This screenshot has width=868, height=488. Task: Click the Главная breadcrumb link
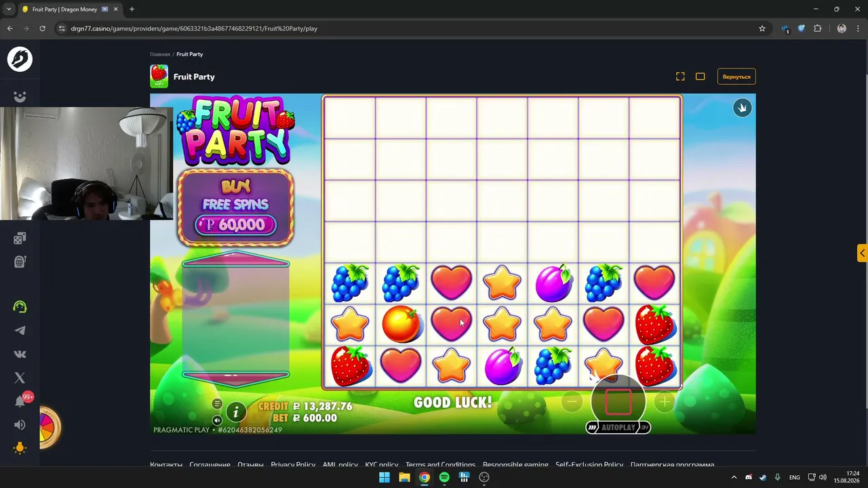[160, 54]
